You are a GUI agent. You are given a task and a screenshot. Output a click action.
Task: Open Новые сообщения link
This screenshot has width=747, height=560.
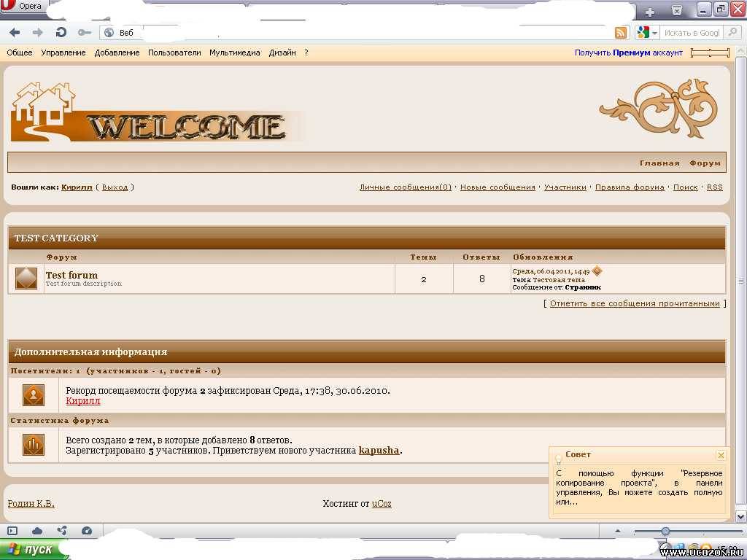[498, 187]
